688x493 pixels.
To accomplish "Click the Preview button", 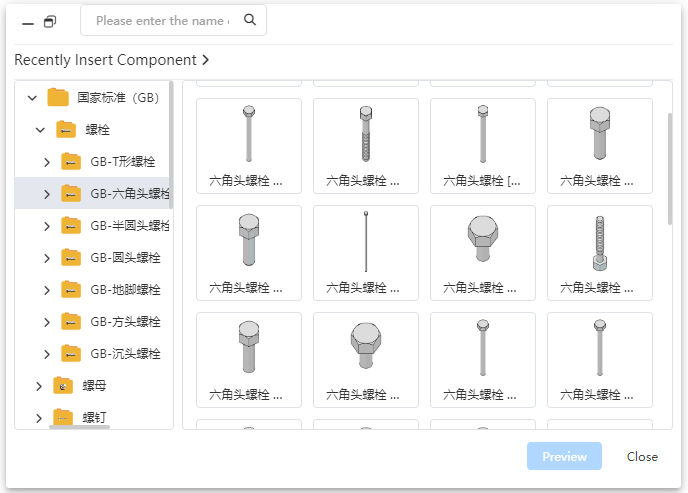I will click(x=564, y=456).
